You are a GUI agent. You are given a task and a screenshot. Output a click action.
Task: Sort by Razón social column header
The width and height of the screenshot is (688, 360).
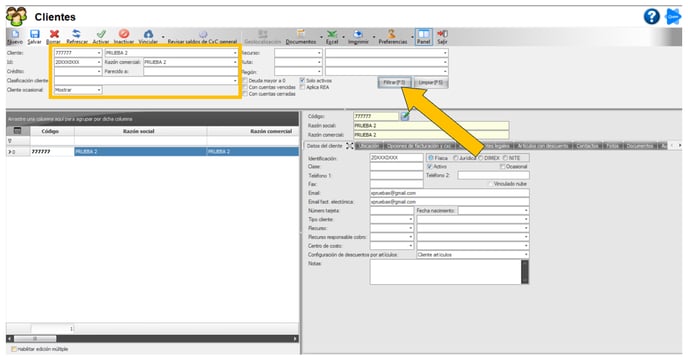tap(139, 131)
